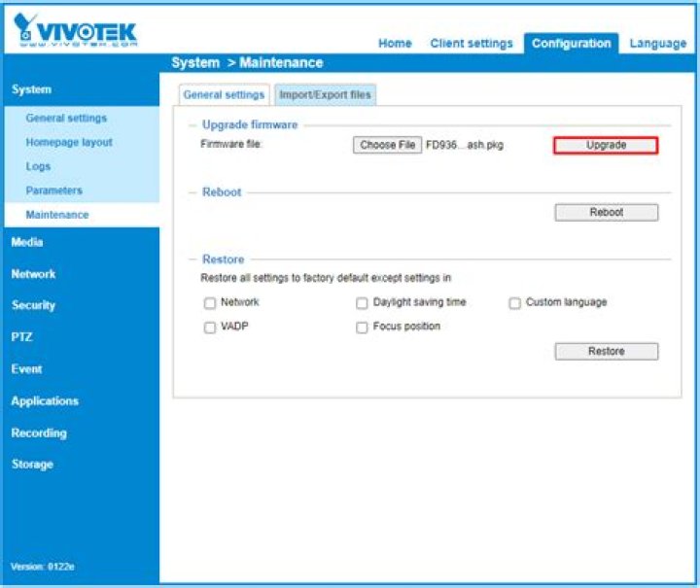Click the Restore section heading
This screenshot has height=588, width=700.
[x=224, y=259]
